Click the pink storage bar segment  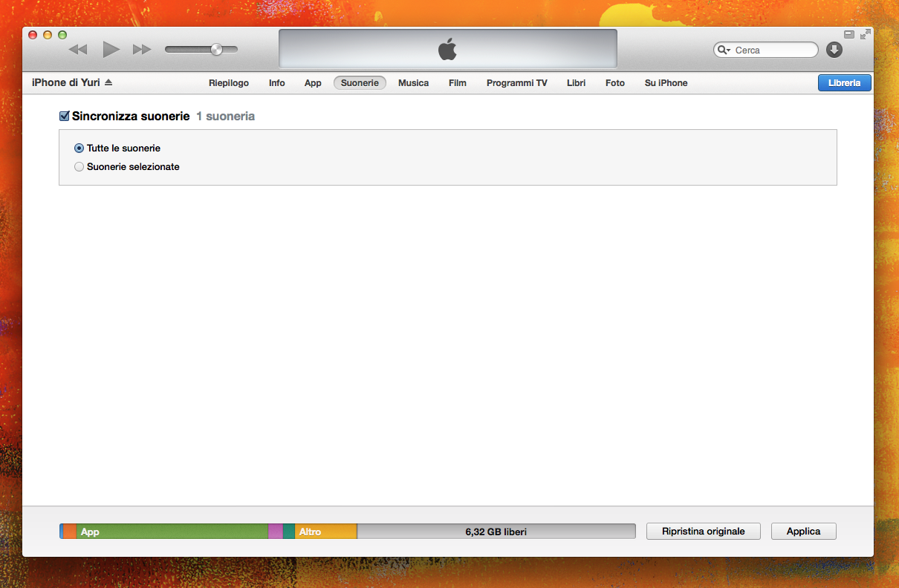pyautogui.click(x=275, y=532)
